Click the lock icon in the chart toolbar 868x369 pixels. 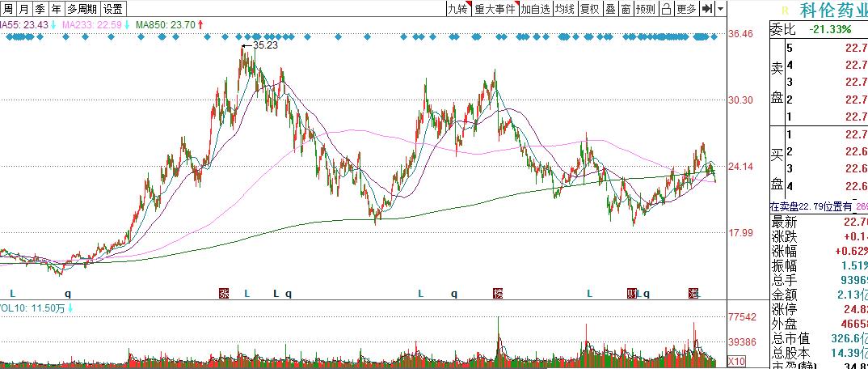pos(666,9)
